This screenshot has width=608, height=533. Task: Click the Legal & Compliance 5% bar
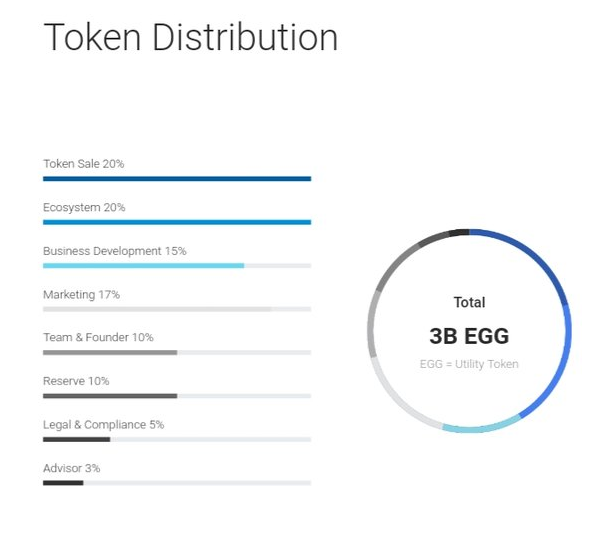click(177, 440)
